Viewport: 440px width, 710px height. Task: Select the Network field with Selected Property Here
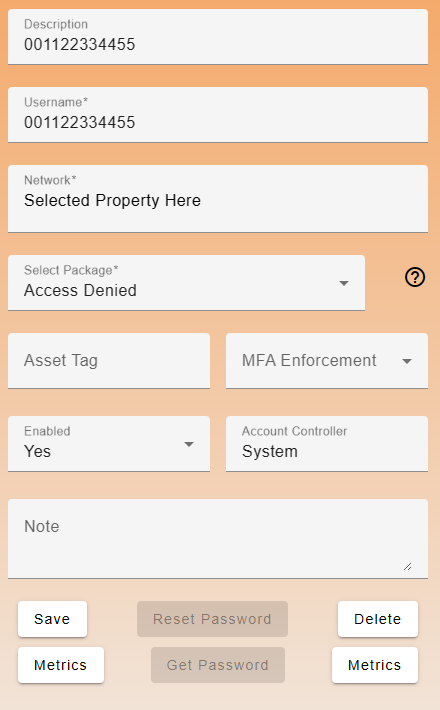(x=218, y=199)
